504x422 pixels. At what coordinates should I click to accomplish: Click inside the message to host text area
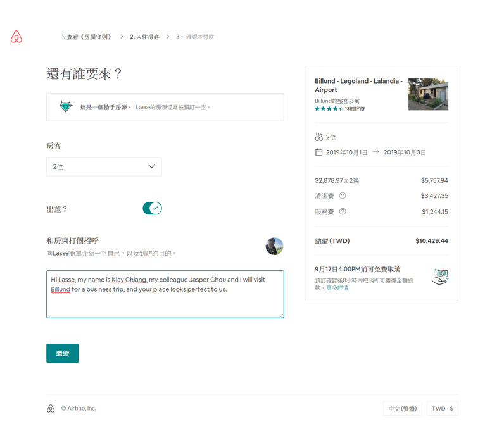pyautogui.click(x=165, y=294)
